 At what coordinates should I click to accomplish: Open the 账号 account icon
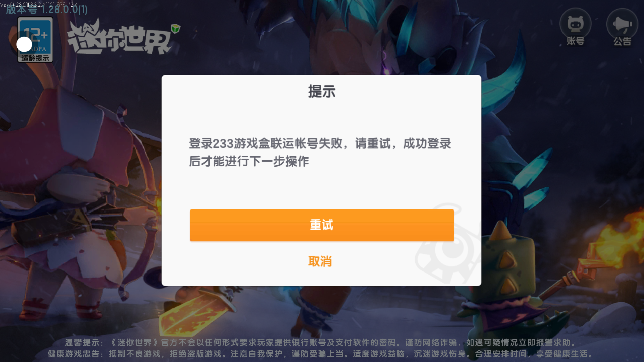(x=575, y=27)
